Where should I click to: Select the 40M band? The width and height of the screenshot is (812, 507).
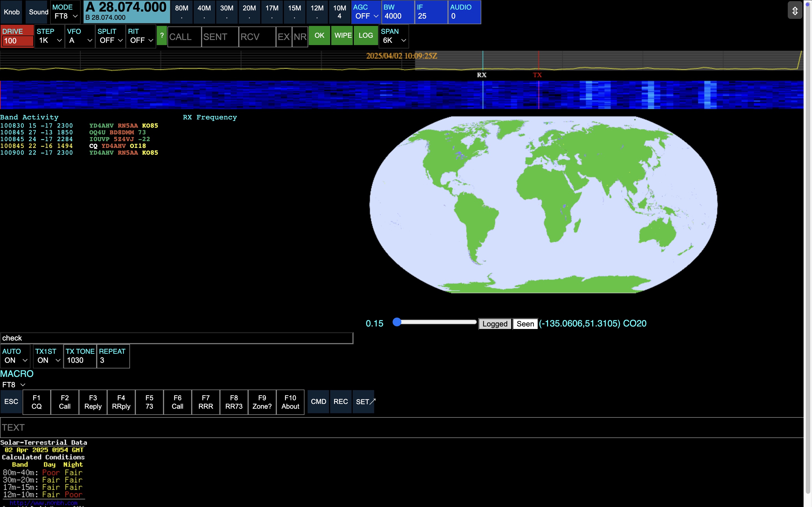click(x=204, y=12)
